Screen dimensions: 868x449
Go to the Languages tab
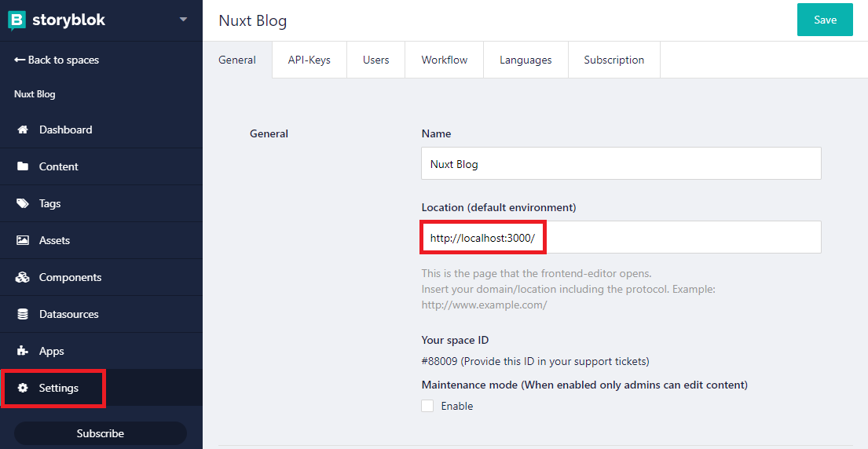[x=526, y=60]
